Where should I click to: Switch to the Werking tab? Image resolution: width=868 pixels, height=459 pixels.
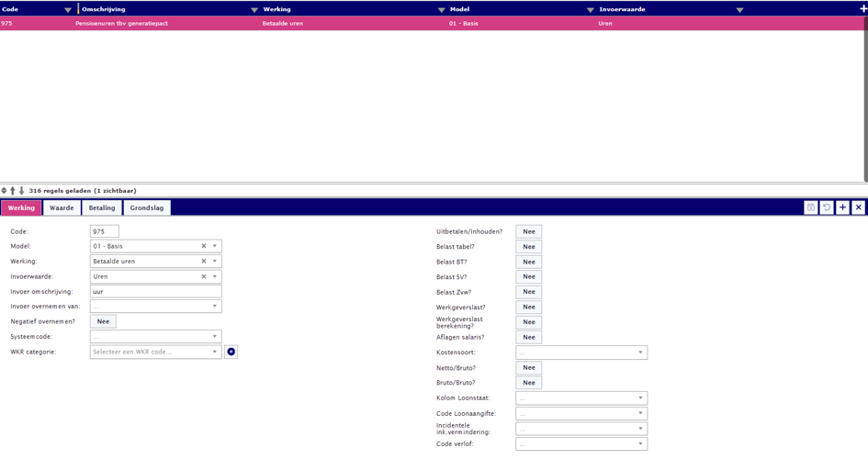pos(21,208)
